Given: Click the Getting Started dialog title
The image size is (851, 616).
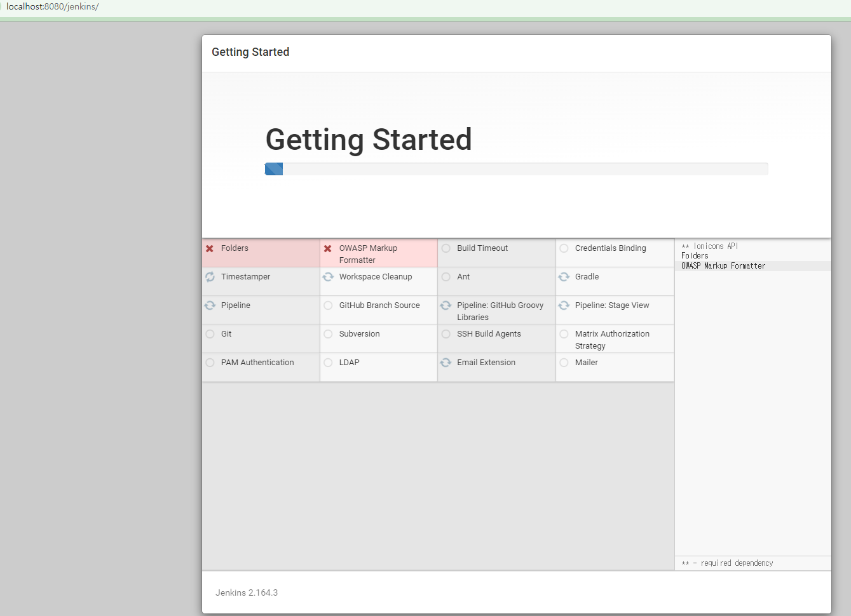Looking at the screenshot, I should click(x=250, y=52).
